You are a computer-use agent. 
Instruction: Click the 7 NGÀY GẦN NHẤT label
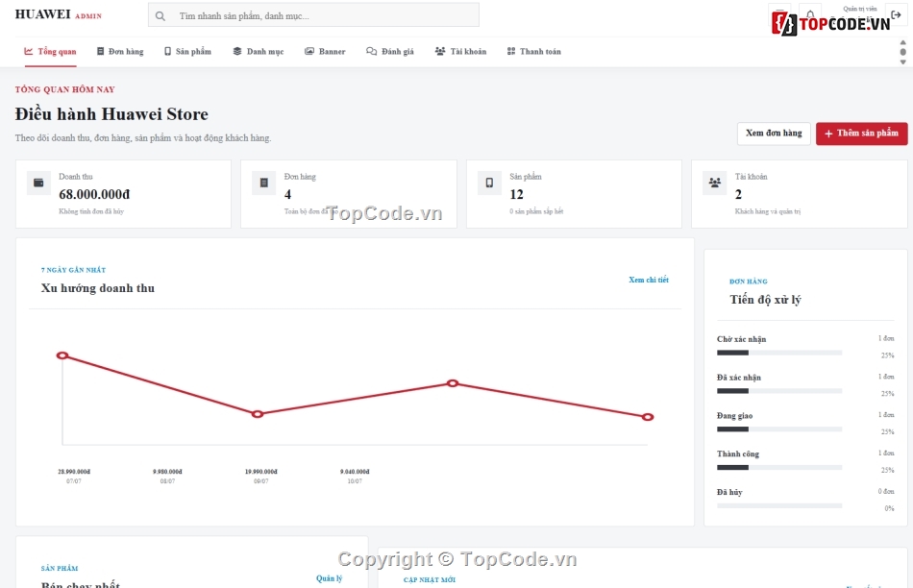73,270
